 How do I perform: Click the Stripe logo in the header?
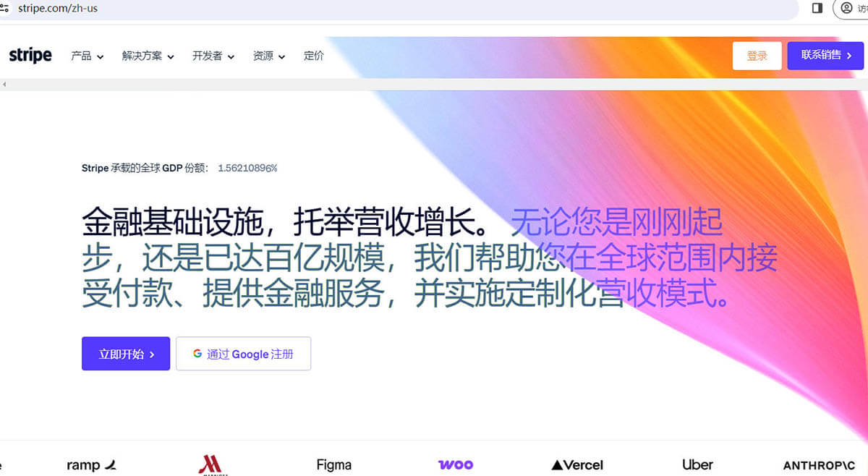[30, 55]
